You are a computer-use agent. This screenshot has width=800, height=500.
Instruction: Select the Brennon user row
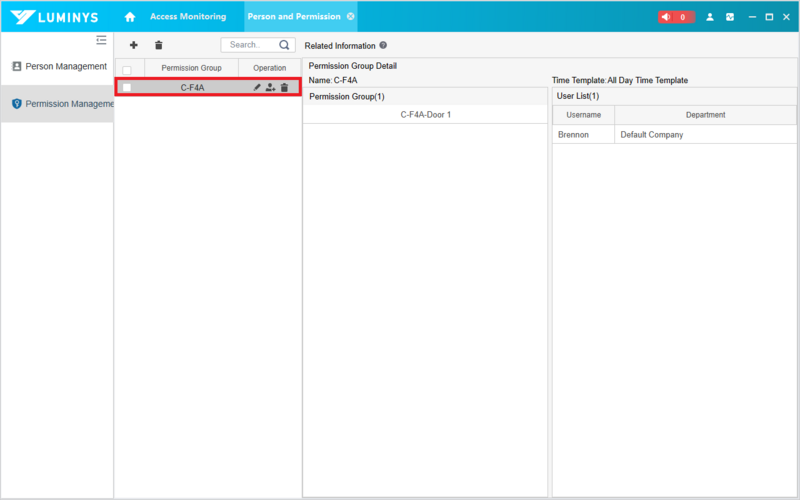674,135
